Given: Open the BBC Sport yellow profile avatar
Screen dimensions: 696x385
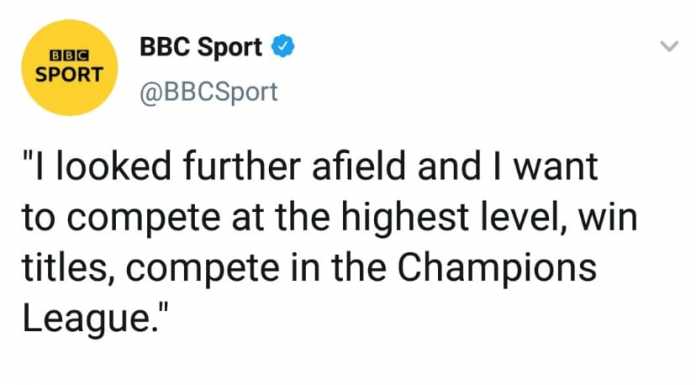Looking at the screenshot, I should tap(69, 67).
